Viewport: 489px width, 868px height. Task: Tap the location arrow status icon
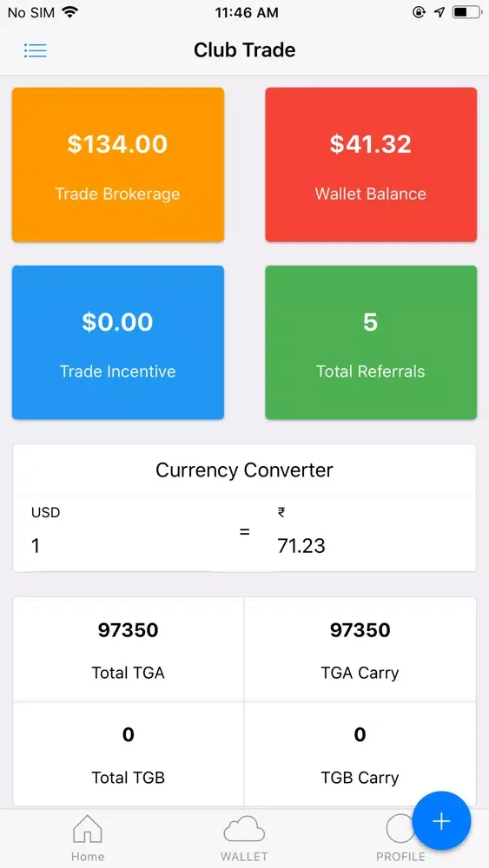pos(439,12)
